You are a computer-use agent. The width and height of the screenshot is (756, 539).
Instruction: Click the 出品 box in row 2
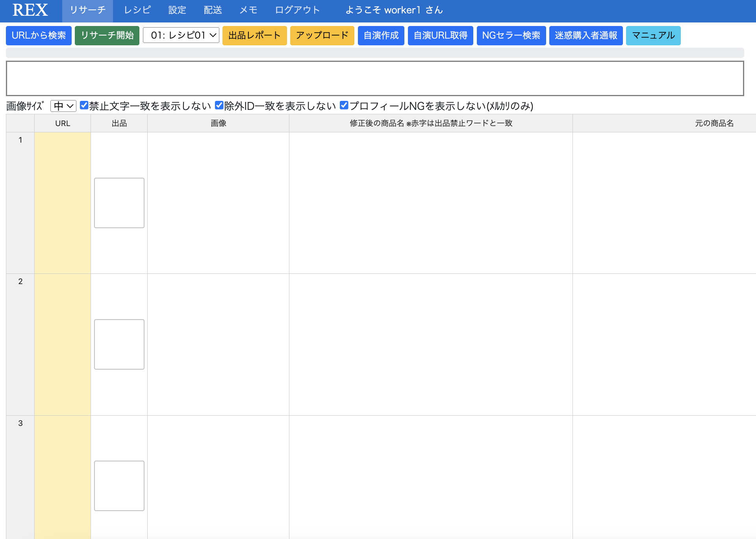[x=119, y=344]
